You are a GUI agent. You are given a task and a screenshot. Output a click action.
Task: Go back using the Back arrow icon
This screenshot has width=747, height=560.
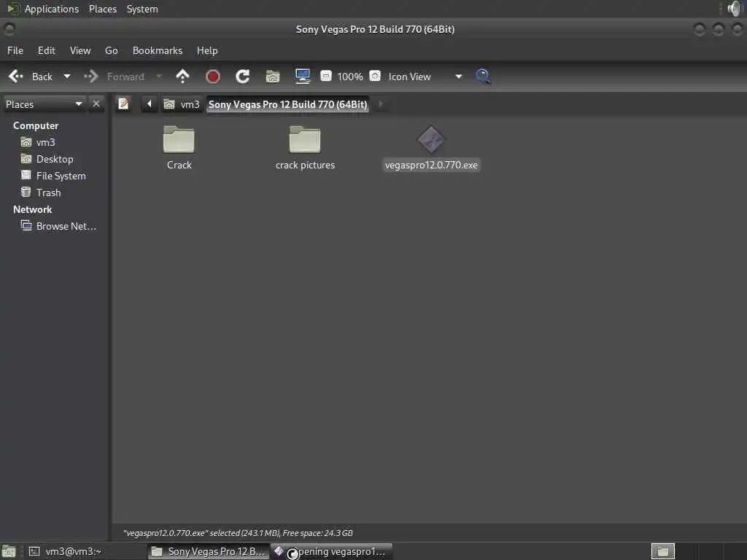[16, 76]
